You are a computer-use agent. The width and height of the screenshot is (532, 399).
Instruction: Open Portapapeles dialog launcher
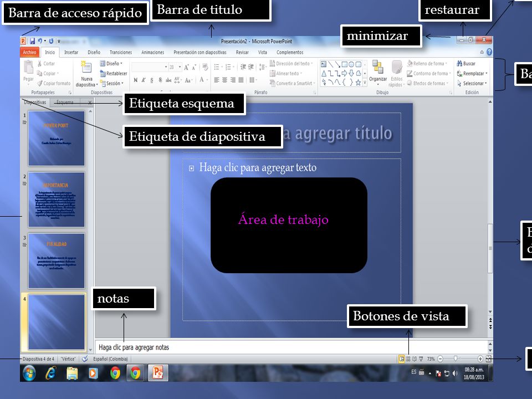coord(70,93)
